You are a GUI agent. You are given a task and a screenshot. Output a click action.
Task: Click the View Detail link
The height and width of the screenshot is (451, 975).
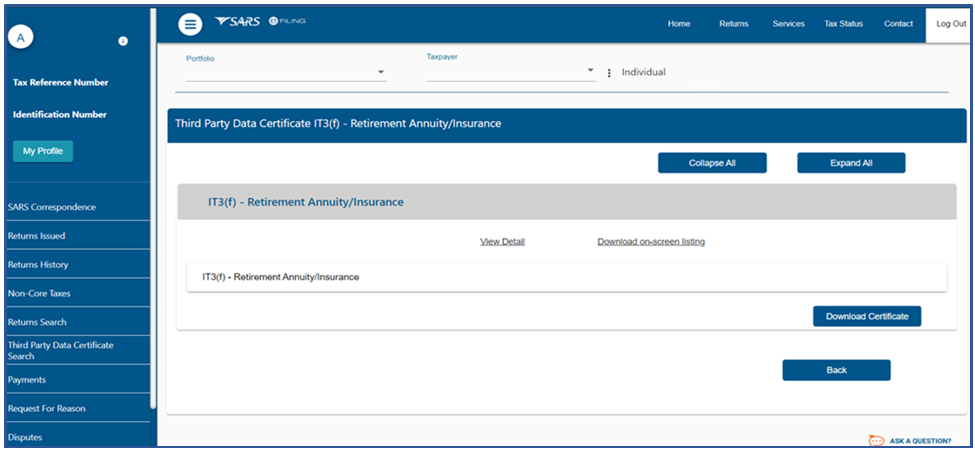[502, 242]
